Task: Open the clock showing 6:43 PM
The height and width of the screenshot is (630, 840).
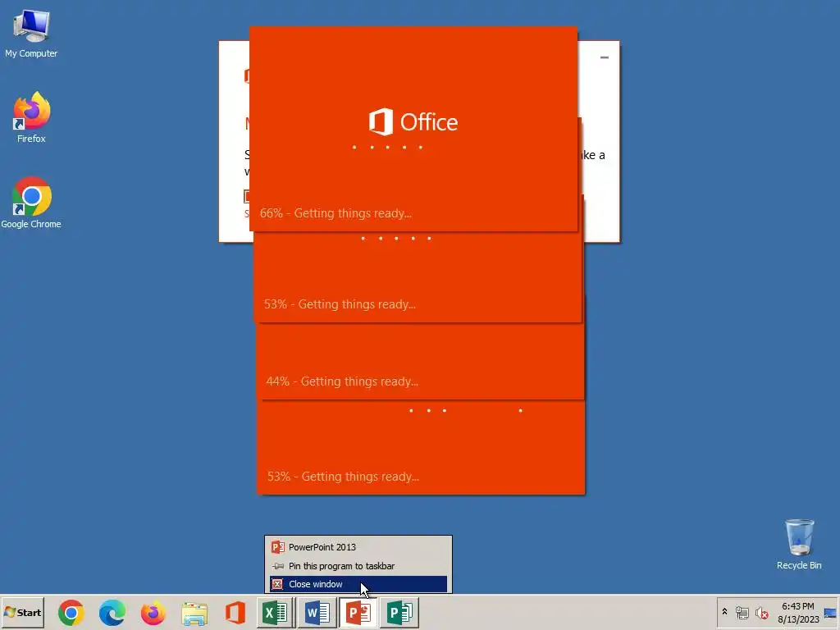Action: pyautogui.click(x=797, y=612)
